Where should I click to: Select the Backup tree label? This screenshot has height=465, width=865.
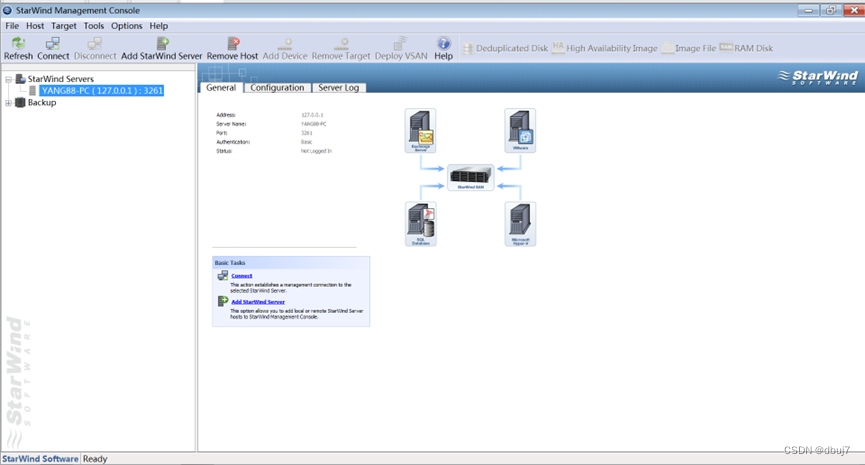coord(42,103)
